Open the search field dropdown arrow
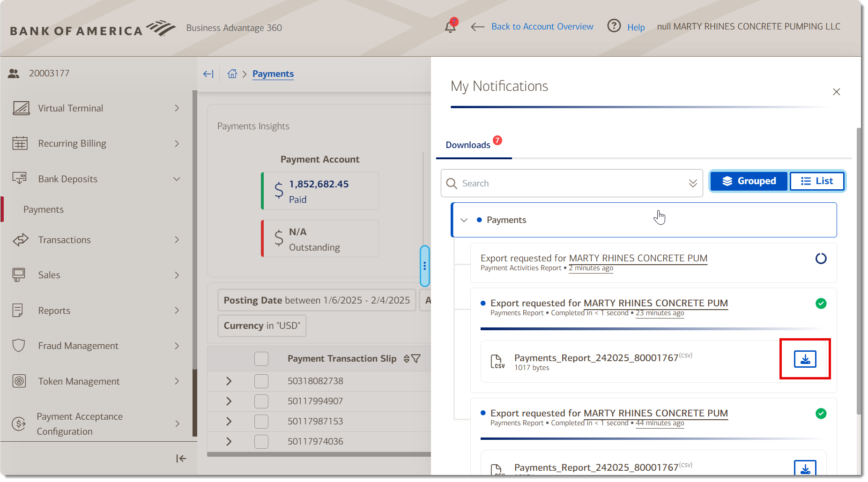 [693, 183]
